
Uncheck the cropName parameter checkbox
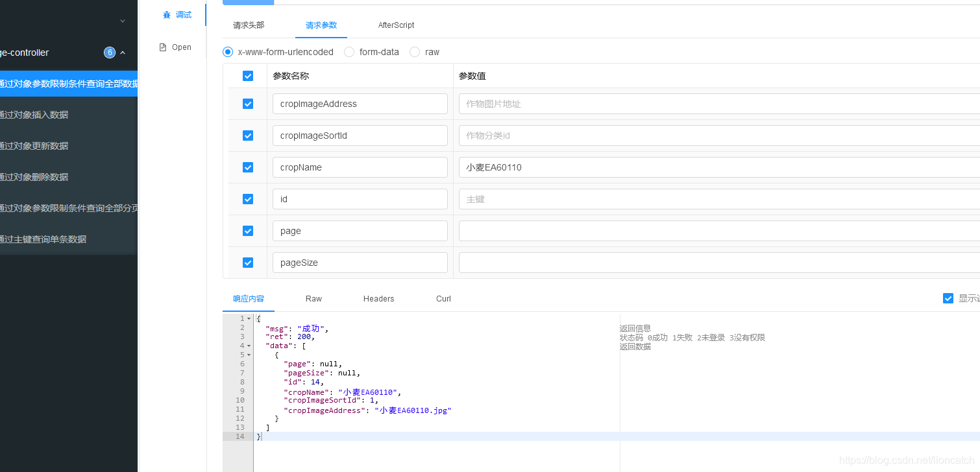[x=248, y=167]
